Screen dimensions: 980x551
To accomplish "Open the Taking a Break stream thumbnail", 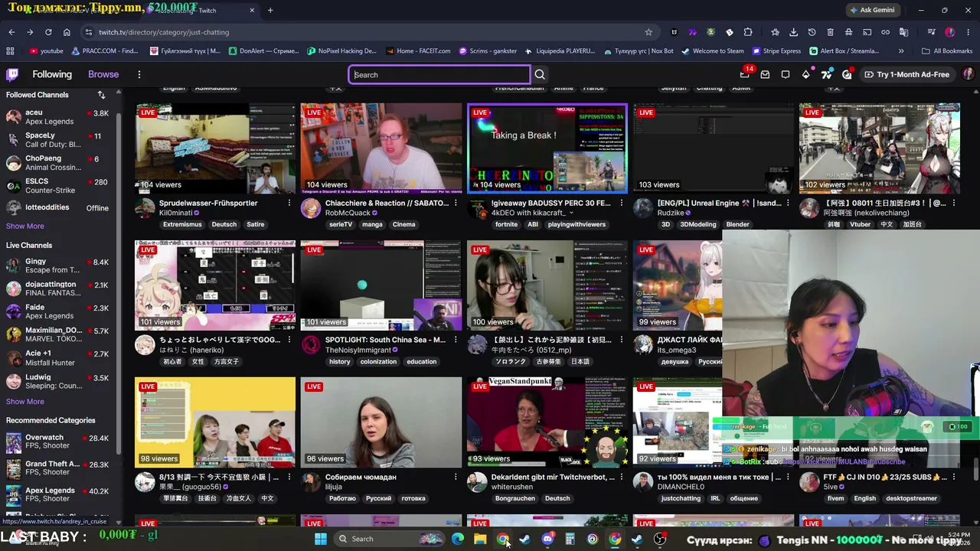I will 547,148.
